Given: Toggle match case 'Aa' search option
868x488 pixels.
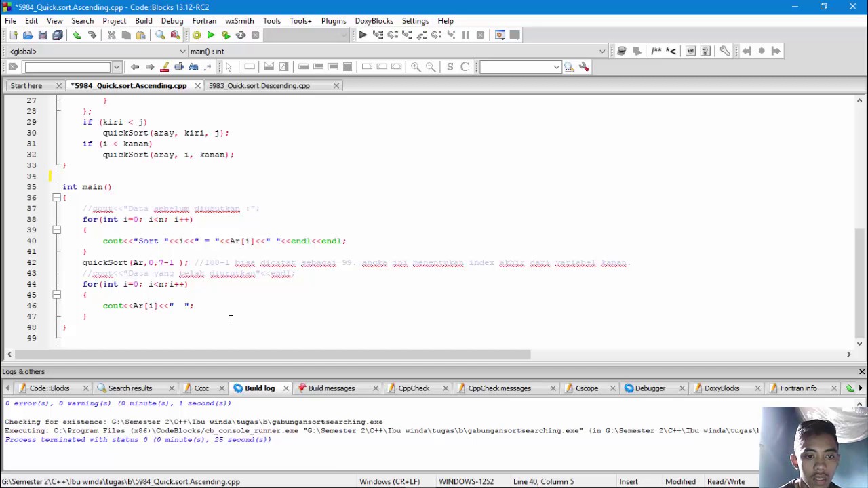Looking at the screenshot, I should pyautogui.click(x=194, y=66).
